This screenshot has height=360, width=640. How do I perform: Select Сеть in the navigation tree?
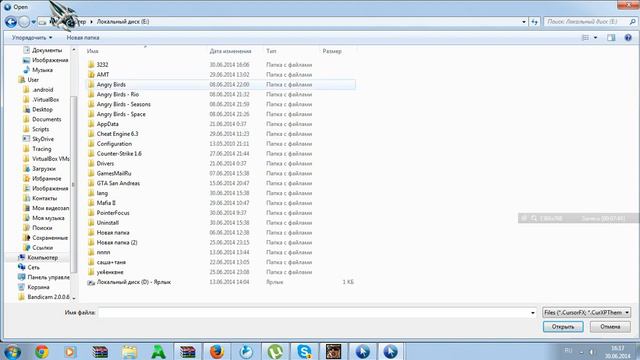click(x=29, y=267)
